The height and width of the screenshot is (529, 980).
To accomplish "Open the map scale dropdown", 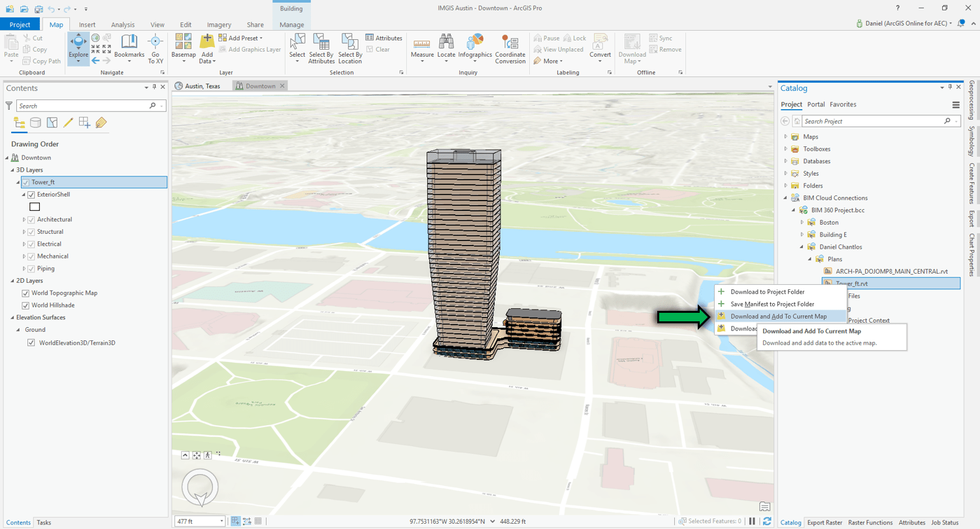I will (221, 521).
